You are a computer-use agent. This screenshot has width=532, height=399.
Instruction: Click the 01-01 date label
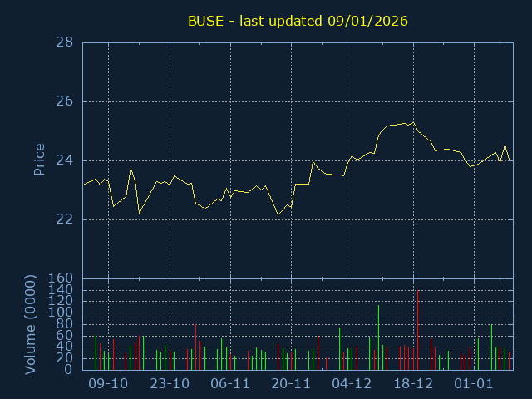pyautogui.click(x=474, y=384)
